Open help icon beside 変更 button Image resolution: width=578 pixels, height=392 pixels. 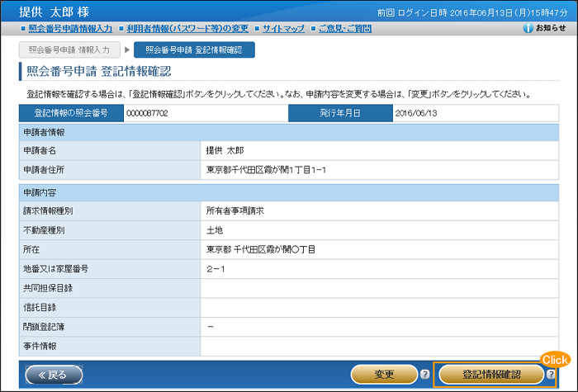click(424, 375)
